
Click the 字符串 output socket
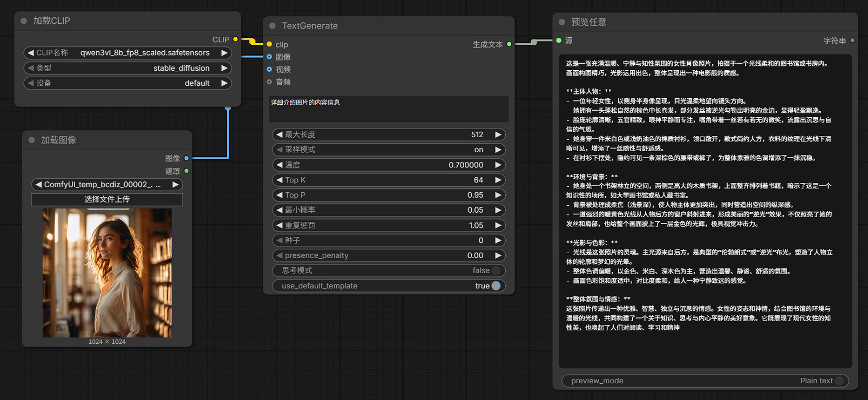pos(852,40)
